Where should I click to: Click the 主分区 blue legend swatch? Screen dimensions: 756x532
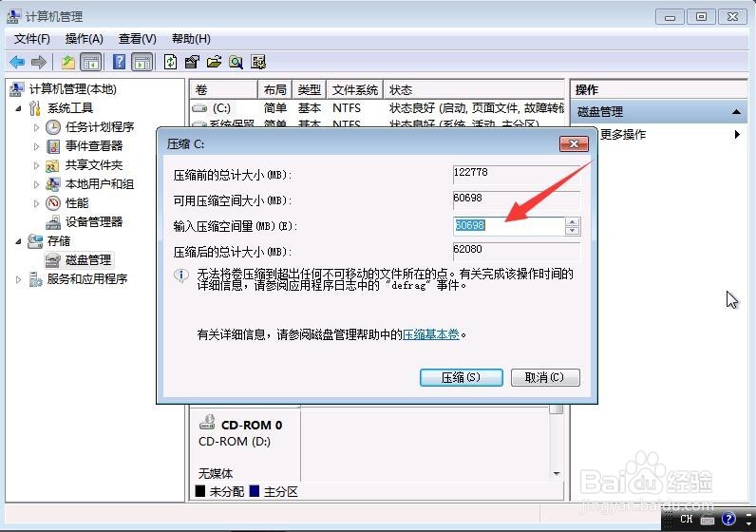coord(255,491)
